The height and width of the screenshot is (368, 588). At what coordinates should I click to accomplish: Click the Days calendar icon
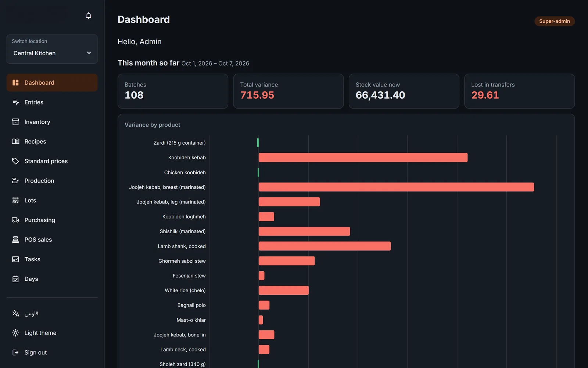pos(15,279)
